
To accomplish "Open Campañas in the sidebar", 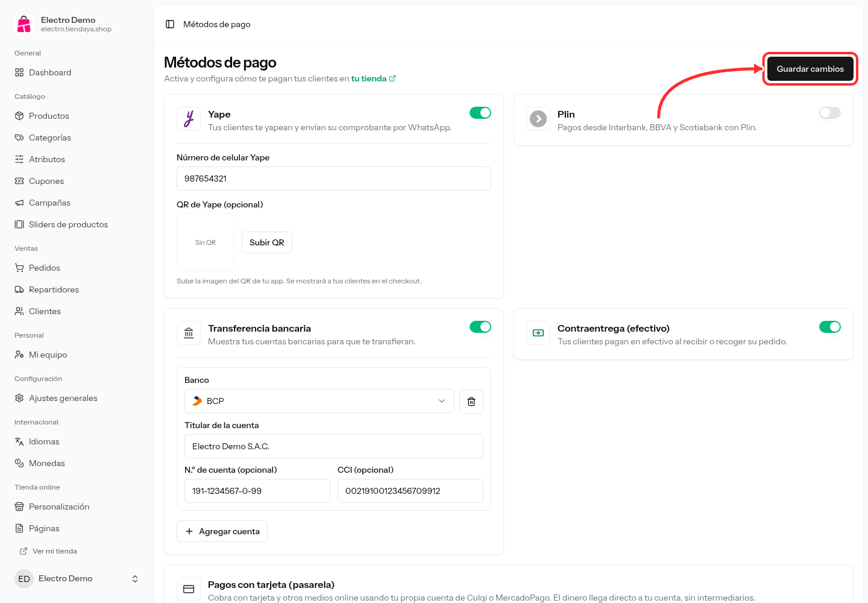I will click(77, 203).
